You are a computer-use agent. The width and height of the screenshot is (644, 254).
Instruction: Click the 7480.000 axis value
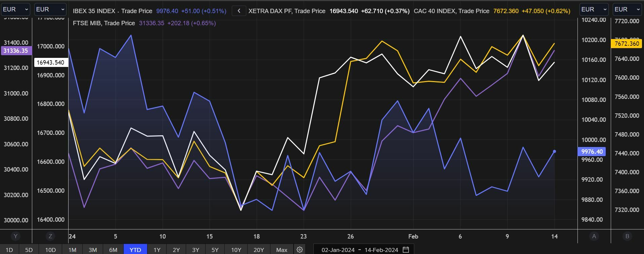click(627, 135)
